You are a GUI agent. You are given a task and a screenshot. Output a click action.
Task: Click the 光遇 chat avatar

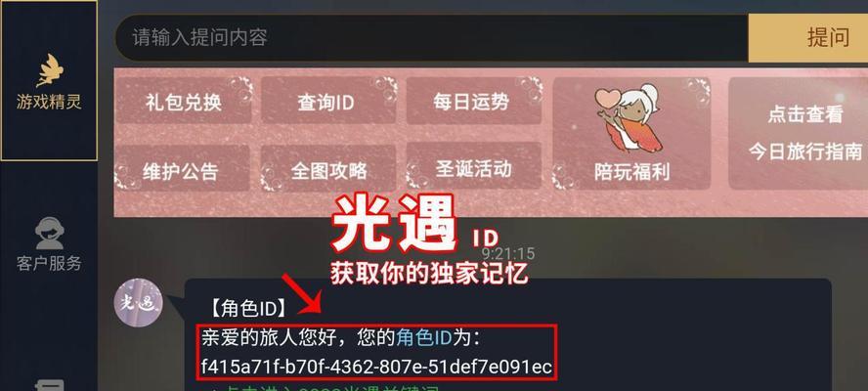coord(139,302)
